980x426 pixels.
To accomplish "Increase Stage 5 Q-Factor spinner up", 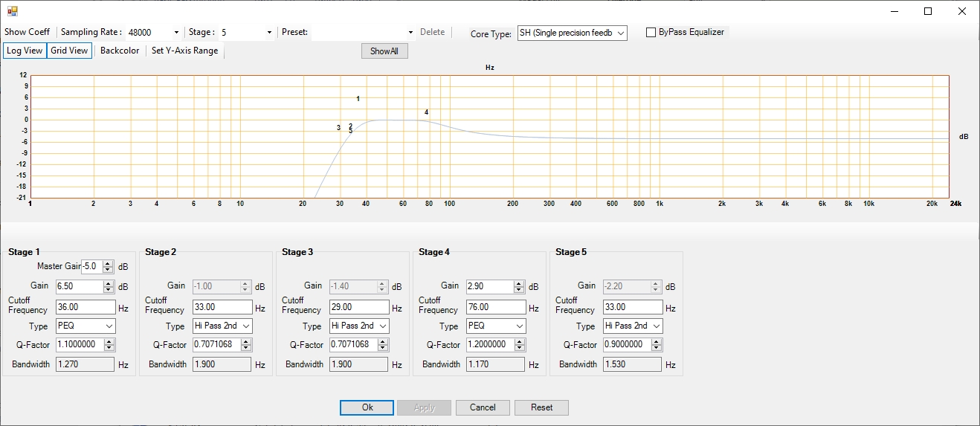I will (656, 342).
